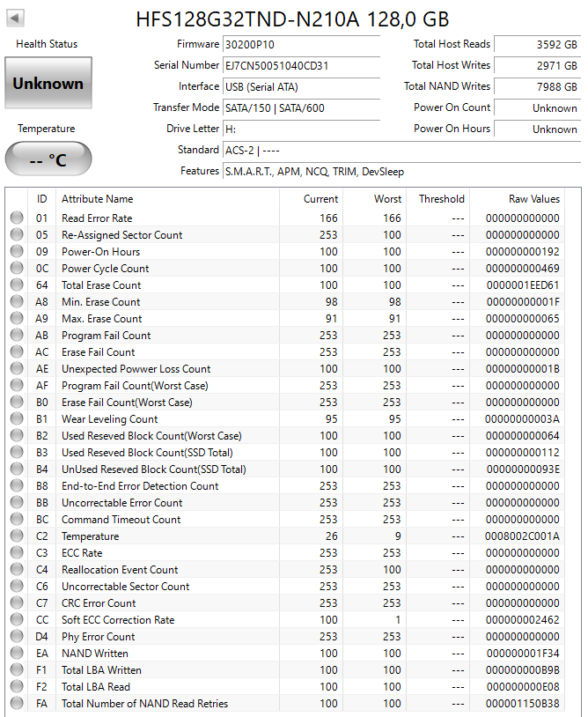
Task: Select 'Used Reseved Block Count(Worst Case)' row
Action: pyautogui.click(x=287, y=435)
